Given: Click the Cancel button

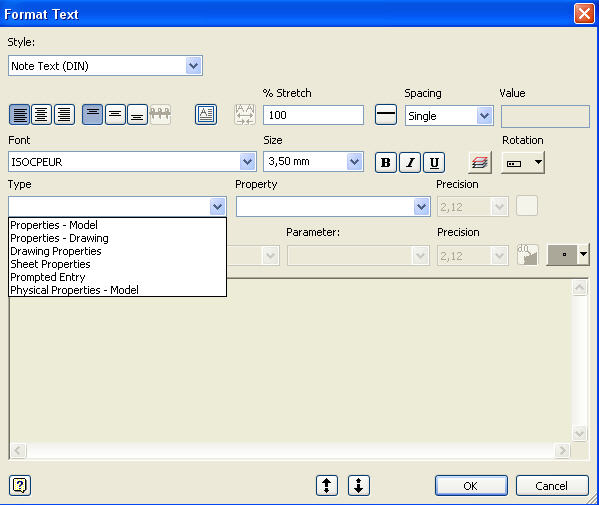Looking at the screenshot, I should pos(552,486).
